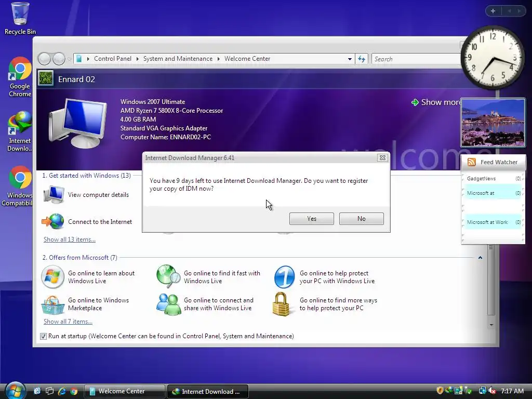The image size is (532, 399).
Task: Open Show all 7 items link
Action: [68, 322]
